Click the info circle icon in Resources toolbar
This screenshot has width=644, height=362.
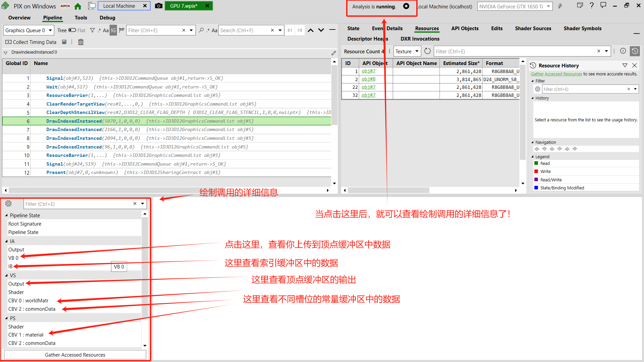pos(623,51)
